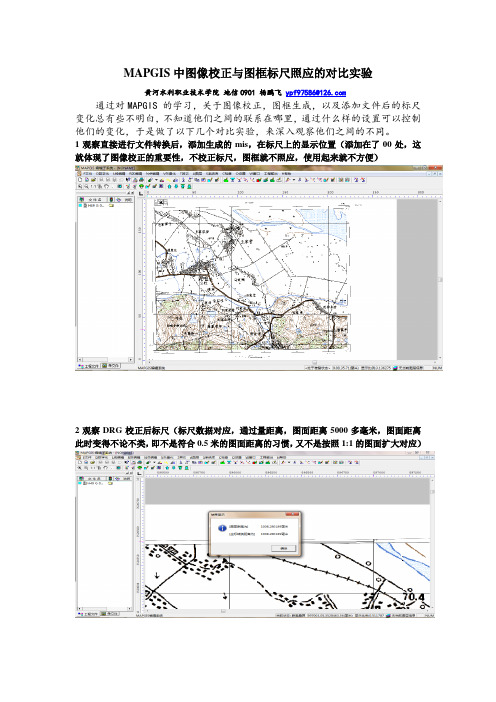Click the New file icon in lower MAPGIS screenshot
Screen dimensions: 496x702
[x=80, y=462]
